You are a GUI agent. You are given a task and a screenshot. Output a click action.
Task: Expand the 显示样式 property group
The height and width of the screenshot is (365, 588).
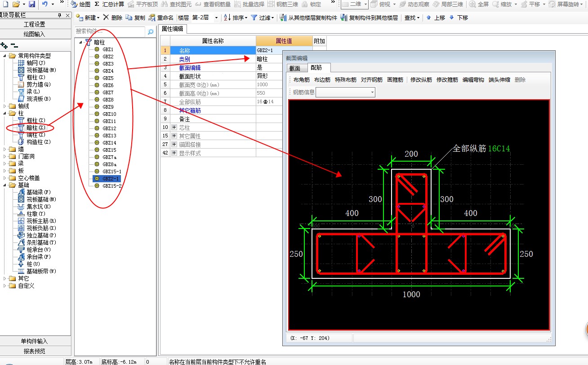[174, 153]
